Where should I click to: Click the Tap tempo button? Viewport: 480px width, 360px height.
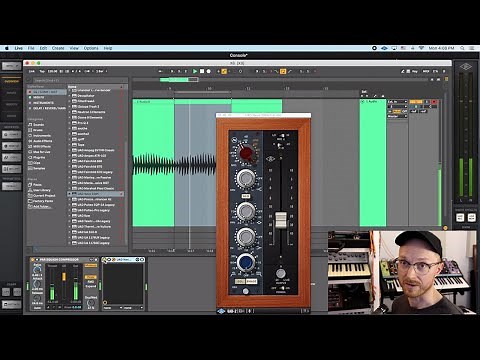click(42, 71)
